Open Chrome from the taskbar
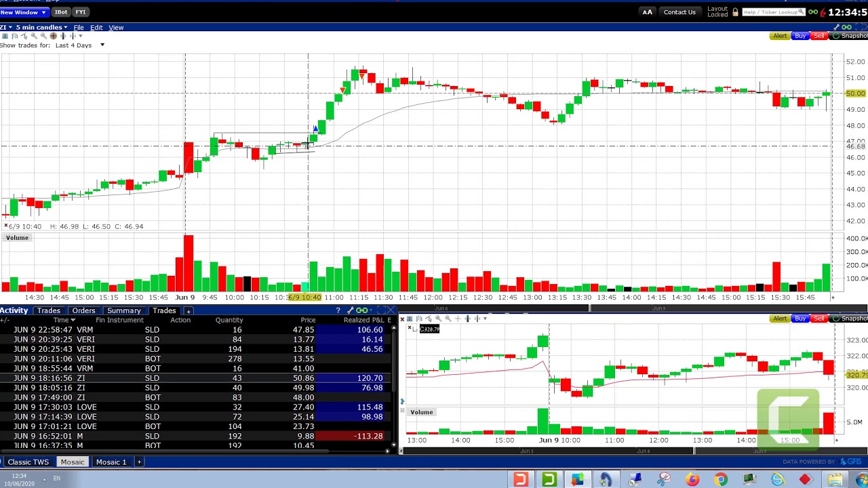This screenshot has width=868, height=488. 720,480
